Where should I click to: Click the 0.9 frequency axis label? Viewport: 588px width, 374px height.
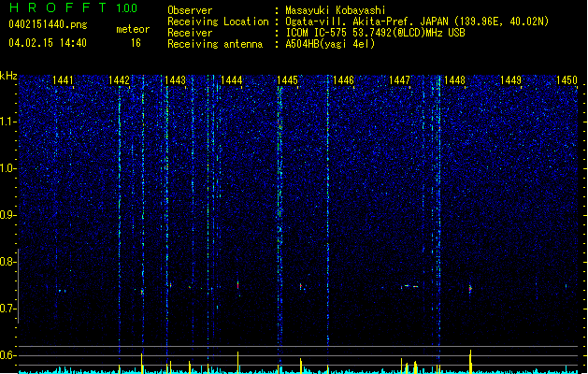click(x=7, y=215)
